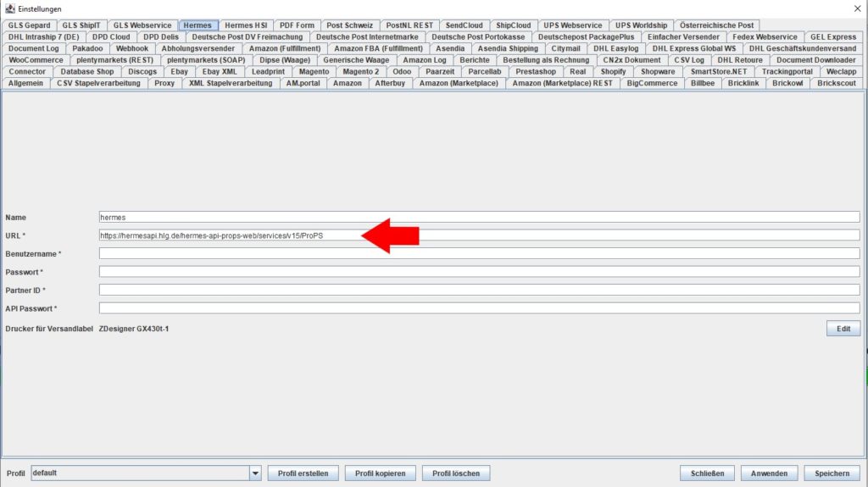Screen dimensions: 868x487
Task: Open the Profil dropdown arrow
Action: click(255, 473)
